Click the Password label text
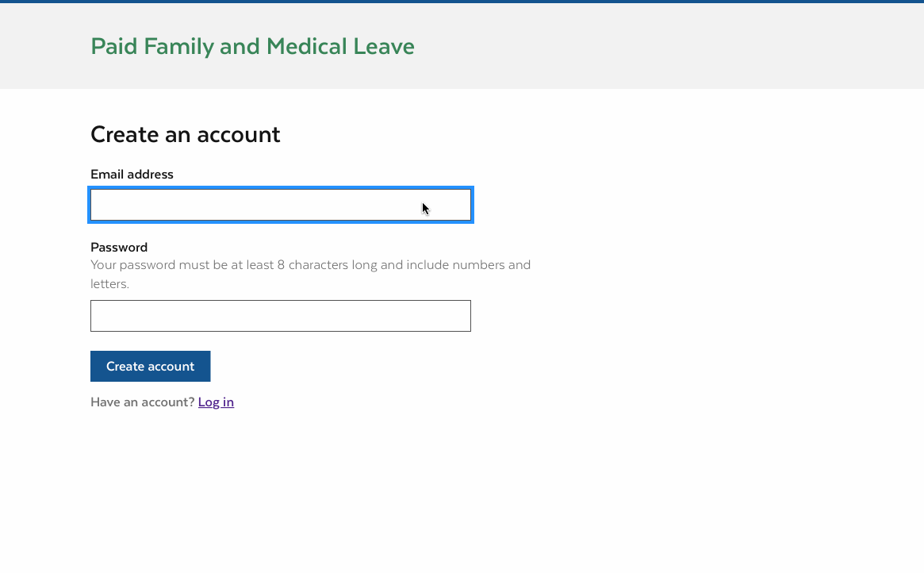924x573 pixels. (119, 247)
